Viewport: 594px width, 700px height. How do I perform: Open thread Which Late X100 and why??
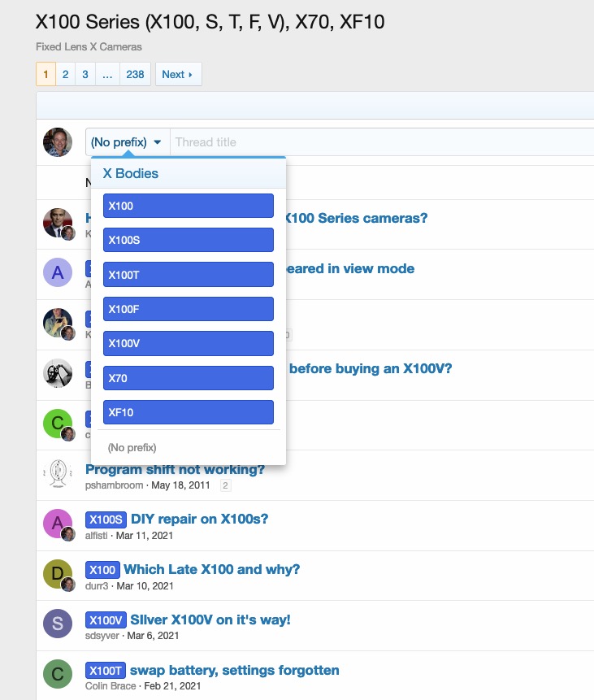pyautogui.click(x=212, y=569)
